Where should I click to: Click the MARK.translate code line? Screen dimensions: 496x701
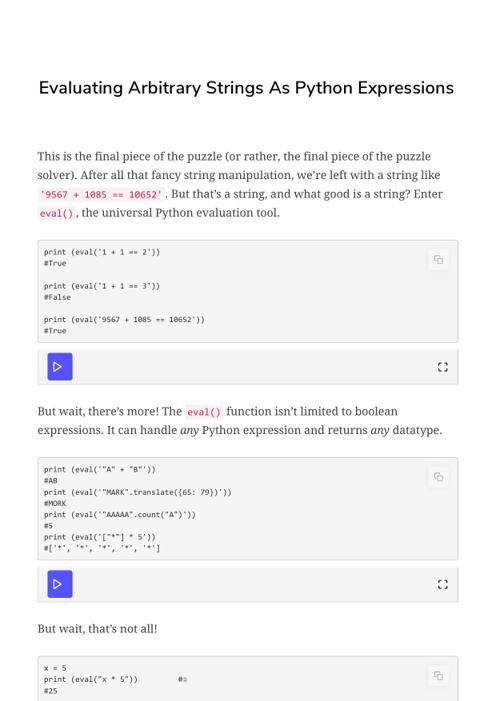(138, 492)
